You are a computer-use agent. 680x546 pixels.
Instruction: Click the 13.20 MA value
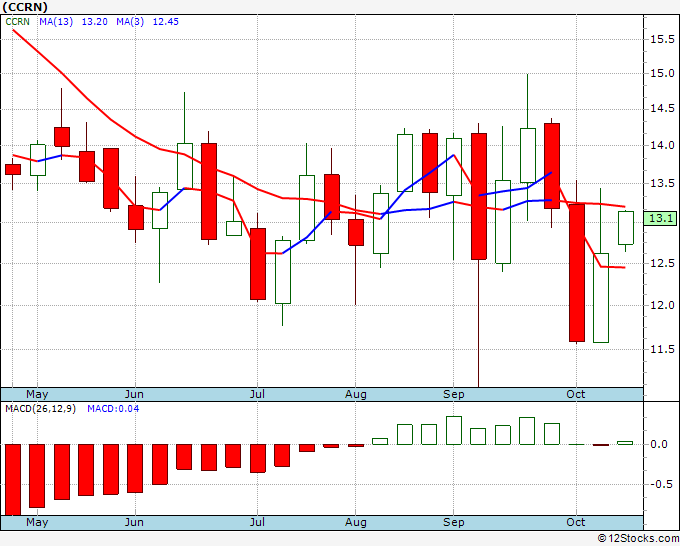point(95,22)
